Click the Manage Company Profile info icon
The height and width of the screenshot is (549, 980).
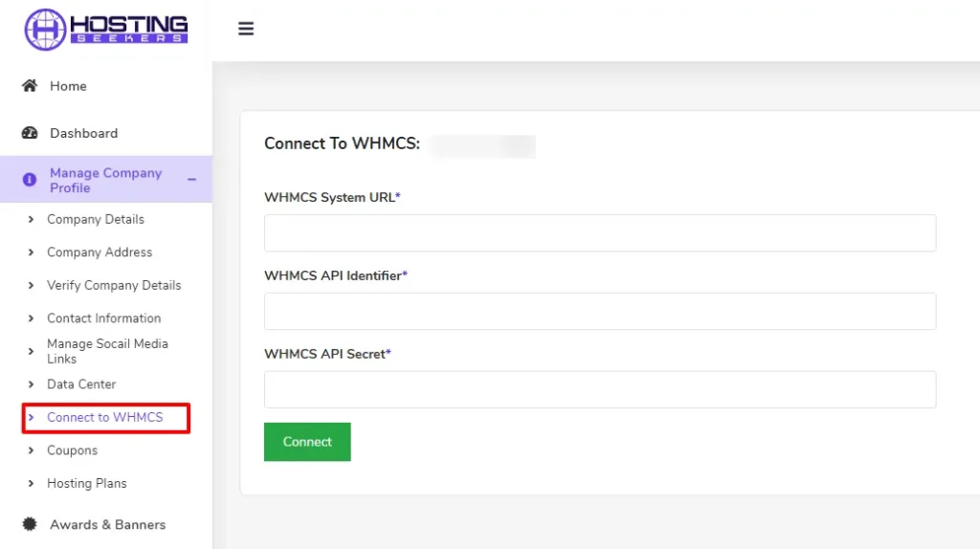coord(30,180)
